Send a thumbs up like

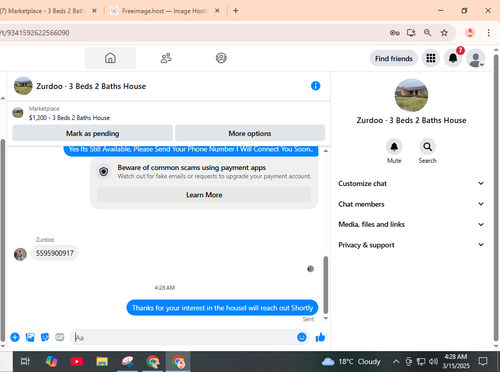pyautogui.click(x=320, y=337)
